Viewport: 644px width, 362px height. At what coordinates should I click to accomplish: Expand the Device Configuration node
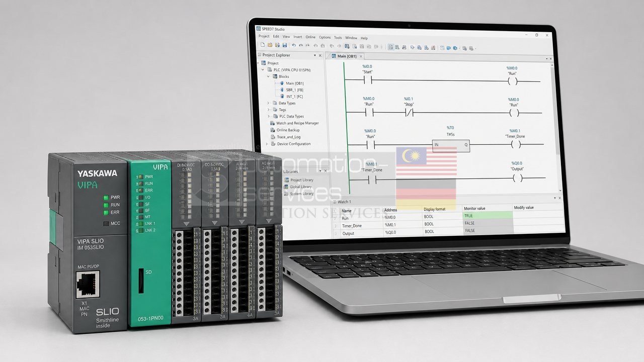(x=266, y=144)
